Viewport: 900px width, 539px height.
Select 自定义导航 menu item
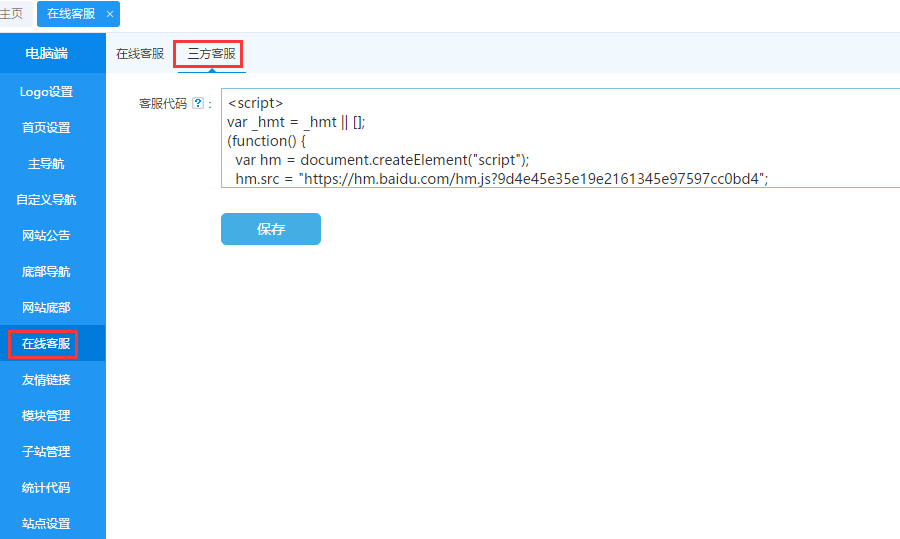[x=47, y=200]
